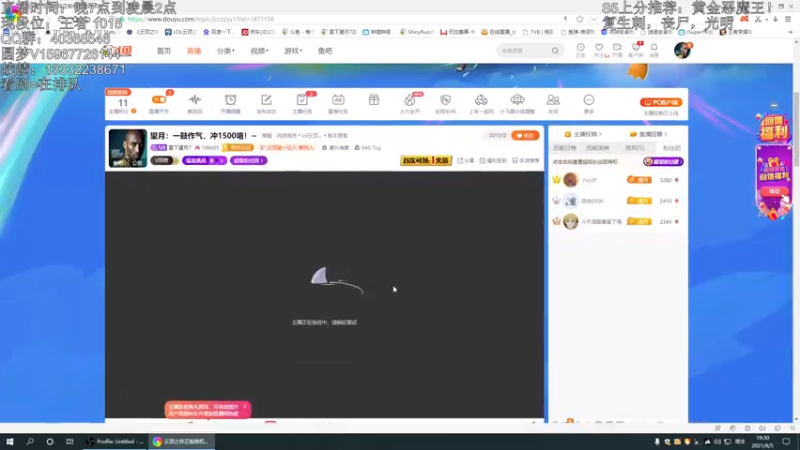The width and height of the screenshot is (800, 450).
Task: Open the ShinyRuo bookmark
Action: tap(417, 32)
